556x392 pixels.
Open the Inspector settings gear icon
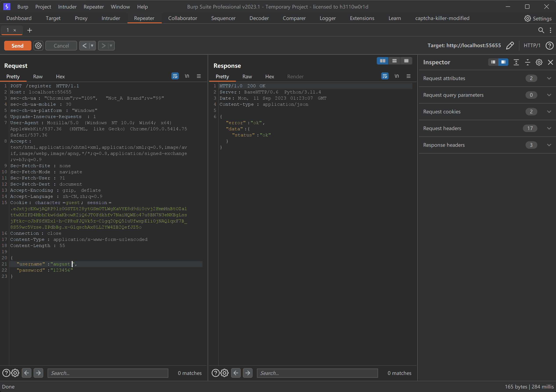539,62
